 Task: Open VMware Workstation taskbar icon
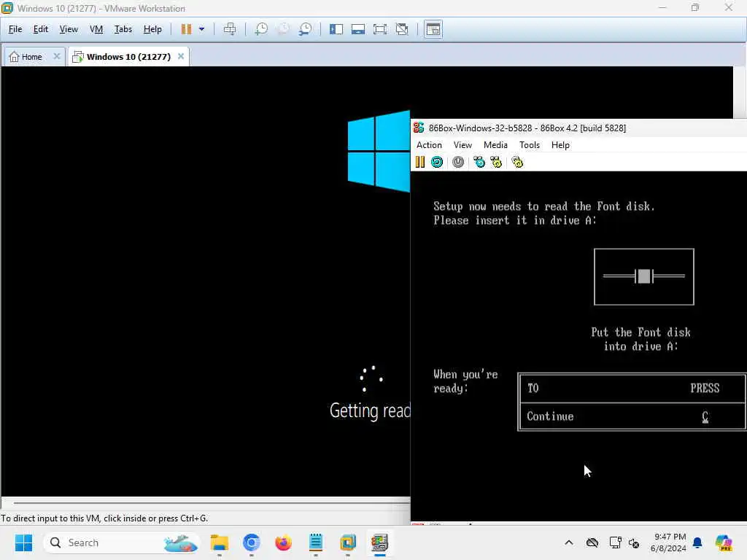(x=348, y=542)
